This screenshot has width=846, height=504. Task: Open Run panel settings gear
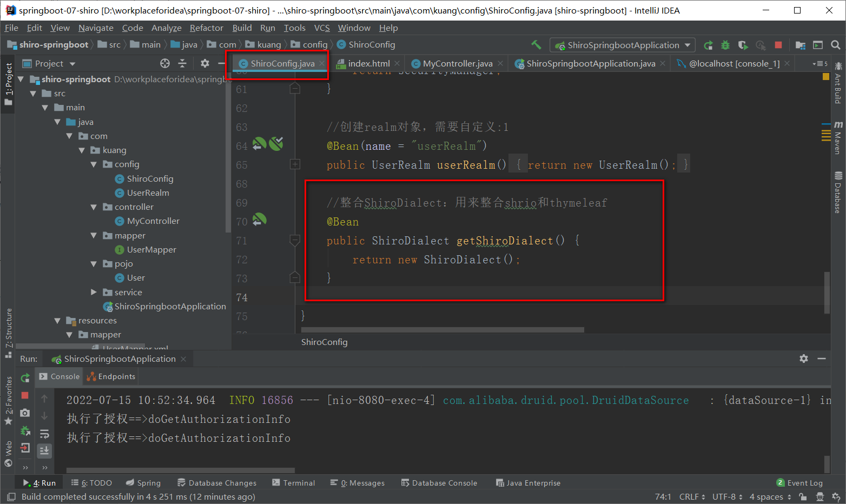point(804,359)
